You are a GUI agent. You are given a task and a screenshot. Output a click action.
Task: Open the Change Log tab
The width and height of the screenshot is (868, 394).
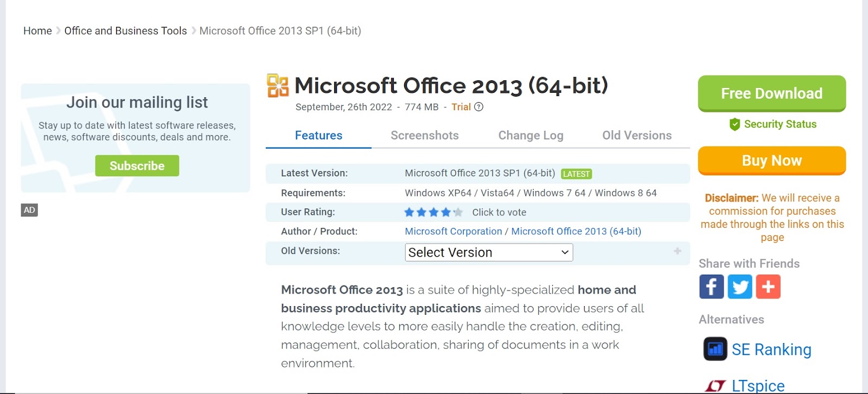(x=531, y=135)
